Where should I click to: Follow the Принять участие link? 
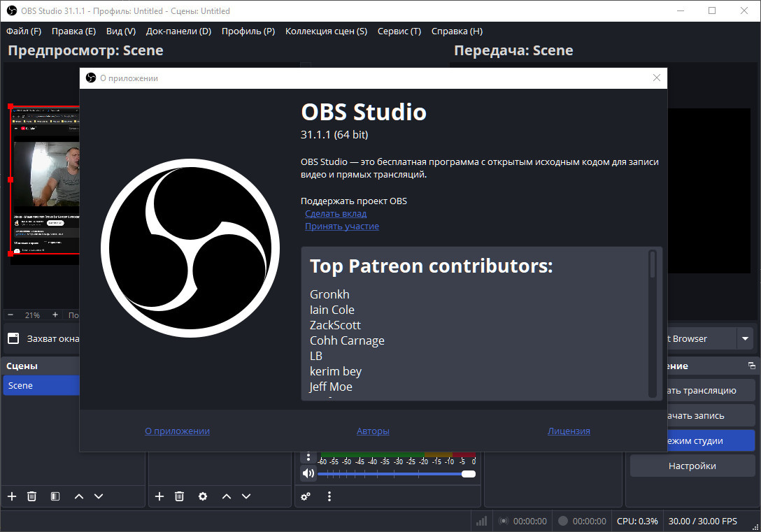click(x=341, y=226)
